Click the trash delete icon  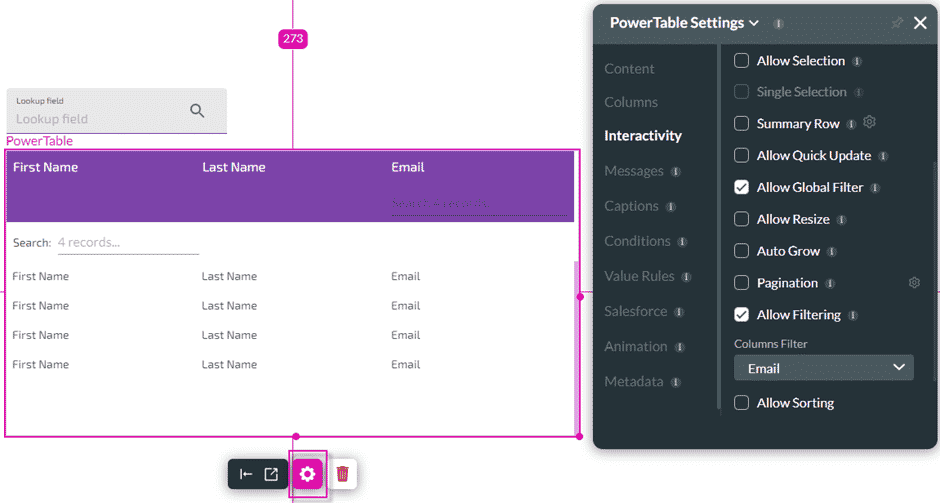point(342,474)
